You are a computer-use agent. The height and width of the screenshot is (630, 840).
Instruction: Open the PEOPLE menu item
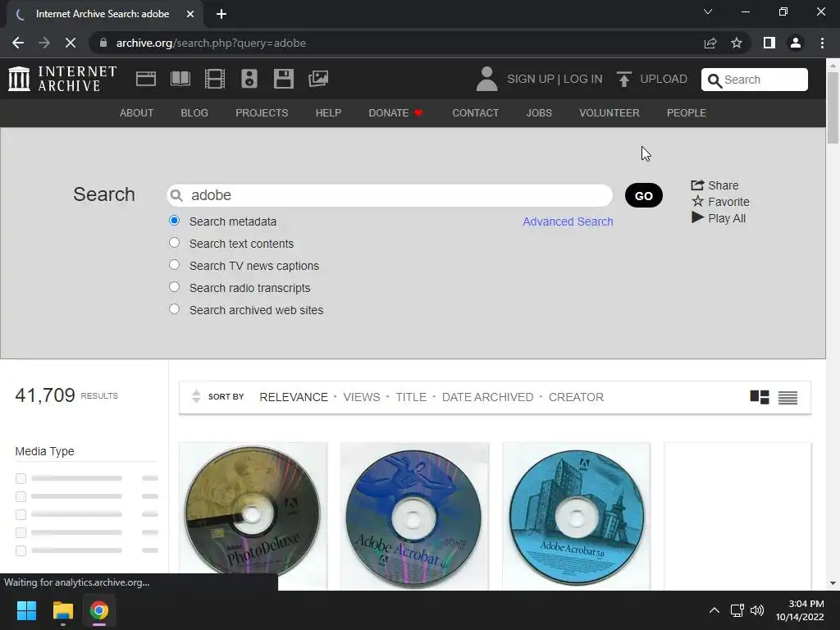tap(687, 113)
